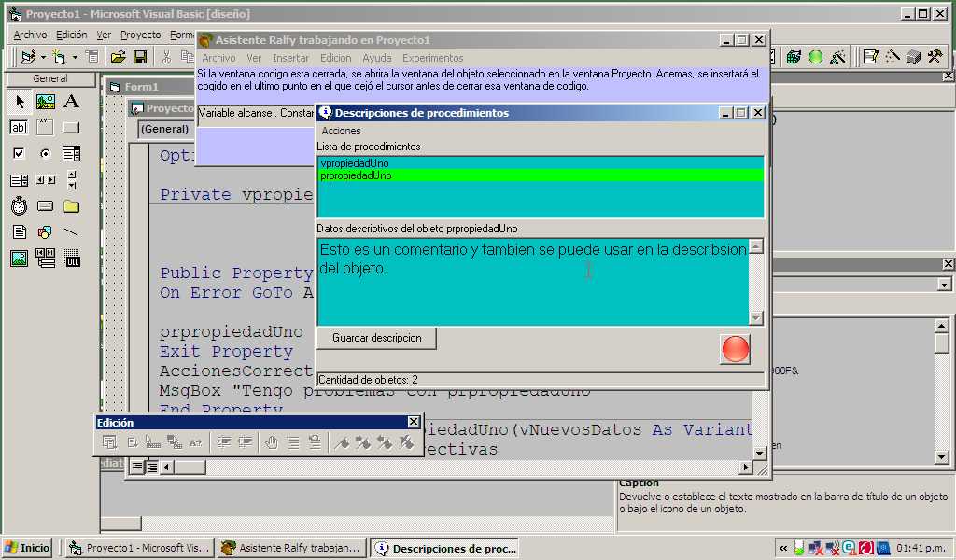The width and height of the screenshot is (956, 560).
Task: Open the Archivo menu in Visual Basic
Action: (x=30, y=35)
